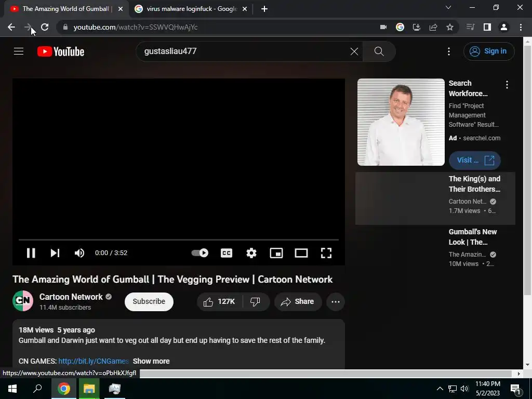
Task: Skip to the next video
Action: [55, 253]
